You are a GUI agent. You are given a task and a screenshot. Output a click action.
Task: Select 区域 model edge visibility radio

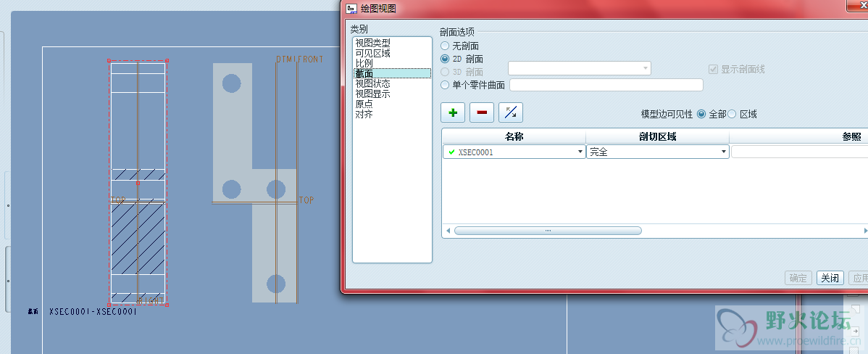pos(732,114)
